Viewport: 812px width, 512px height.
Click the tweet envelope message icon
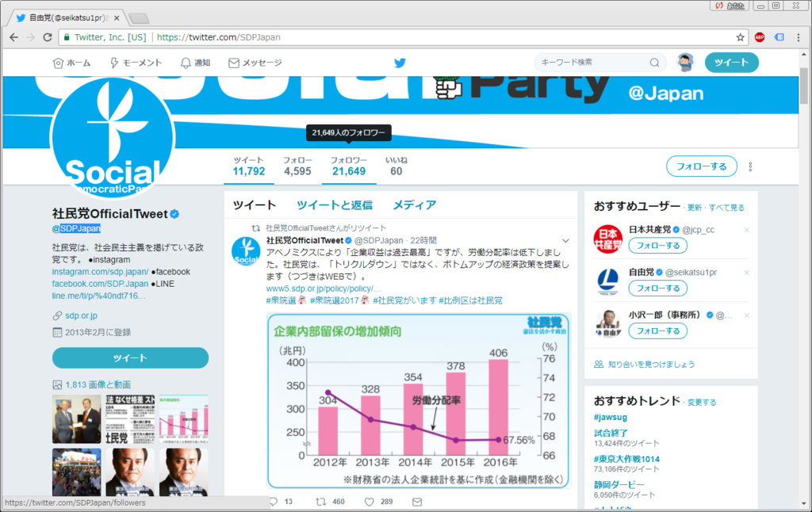[x=417, y=502]
